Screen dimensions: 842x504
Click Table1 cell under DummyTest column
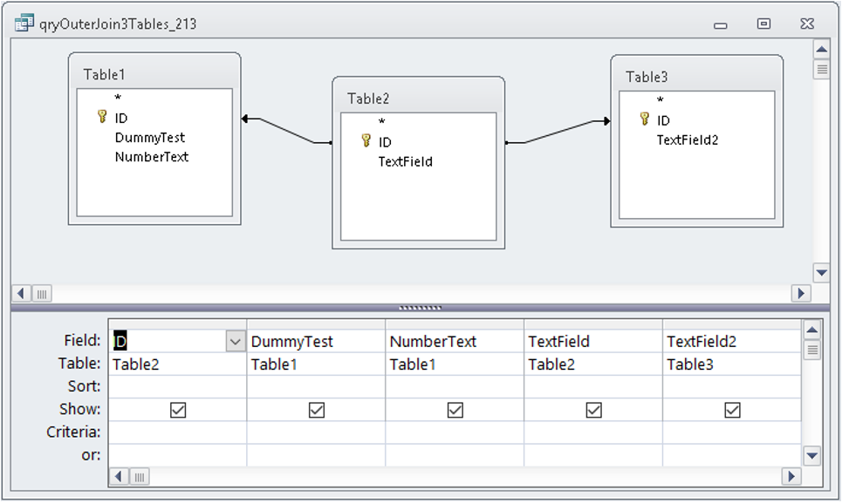coord(316,364)
